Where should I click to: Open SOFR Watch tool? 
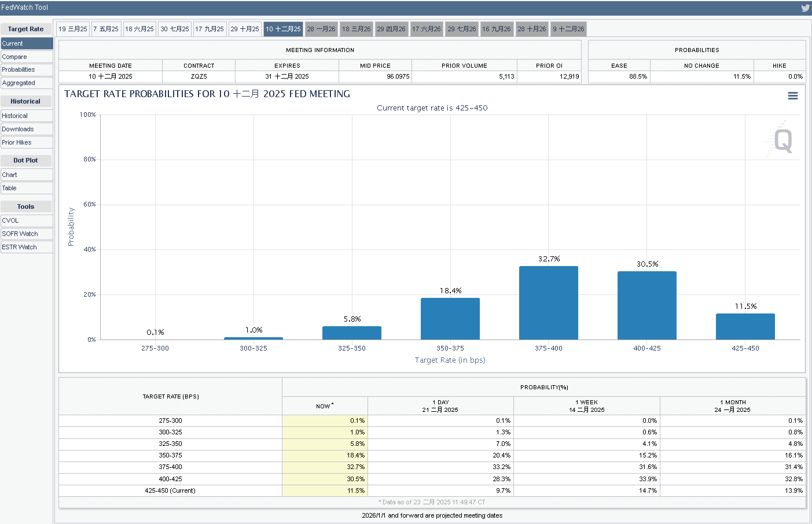[x=27, y=234]
